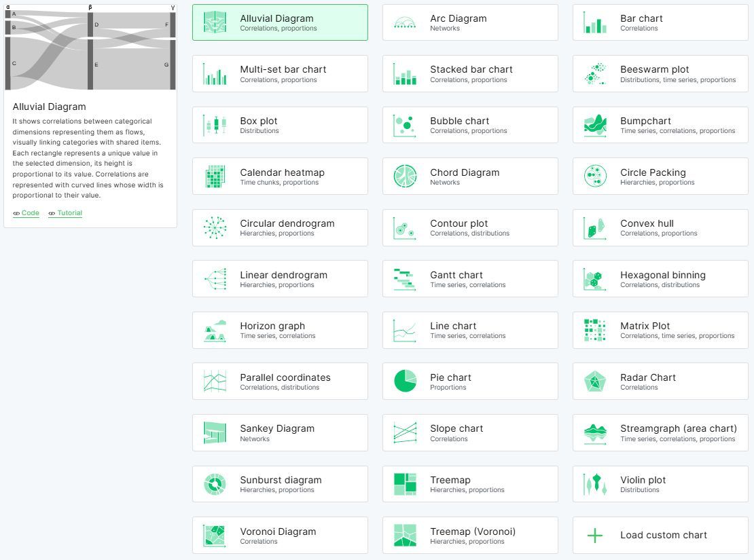
Task: Click the Pie chart icon
Action: [x=405, y=381]
